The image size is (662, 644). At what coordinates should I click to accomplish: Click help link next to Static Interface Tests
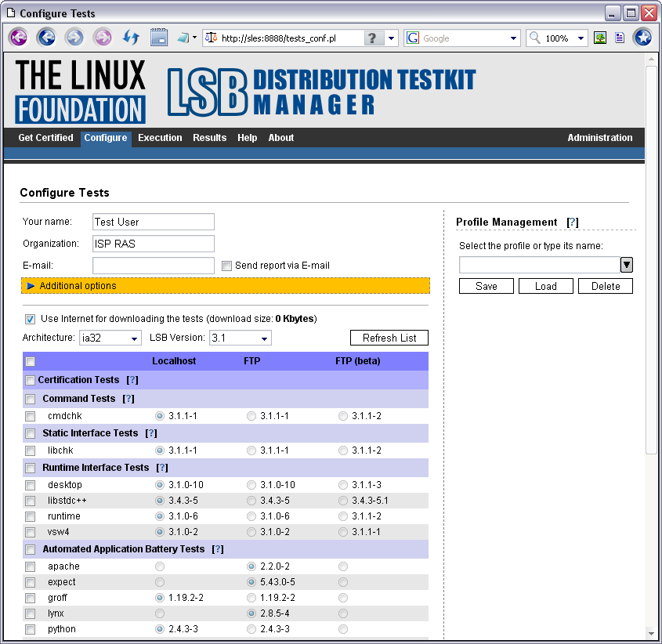[151, 433]
